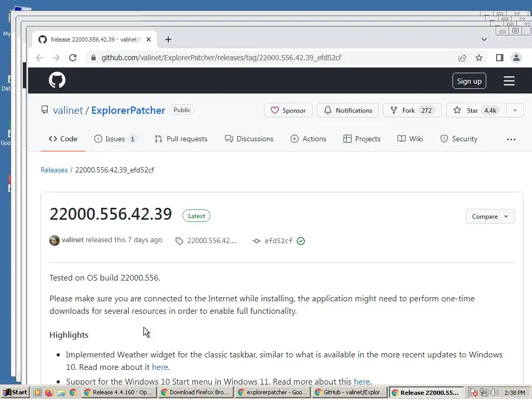
Task: Open the Actions tab
Action: 308,139
